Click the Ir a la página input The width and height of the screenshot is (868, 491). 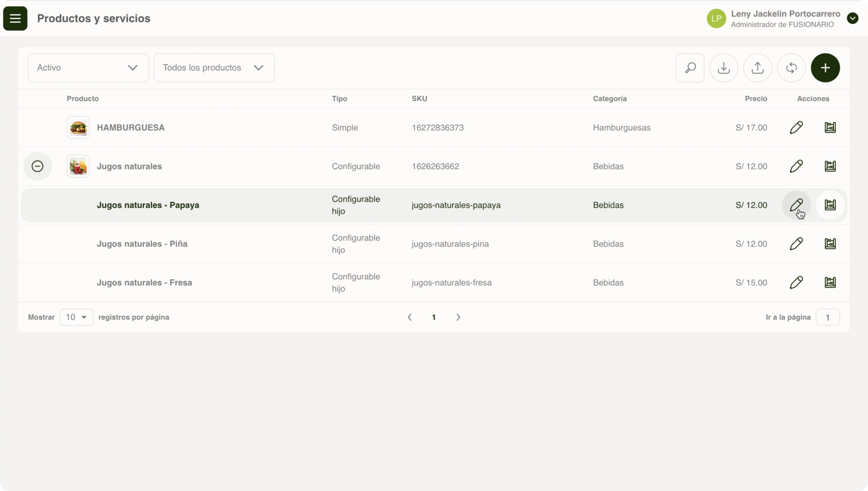[x=828, y=317]
